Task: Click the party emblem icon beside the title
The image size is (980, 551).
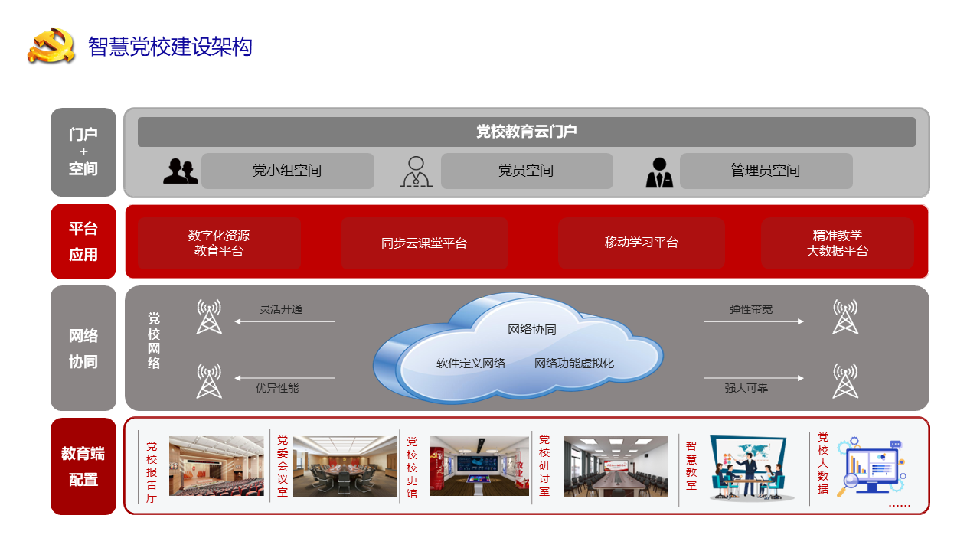Action: 51,46
